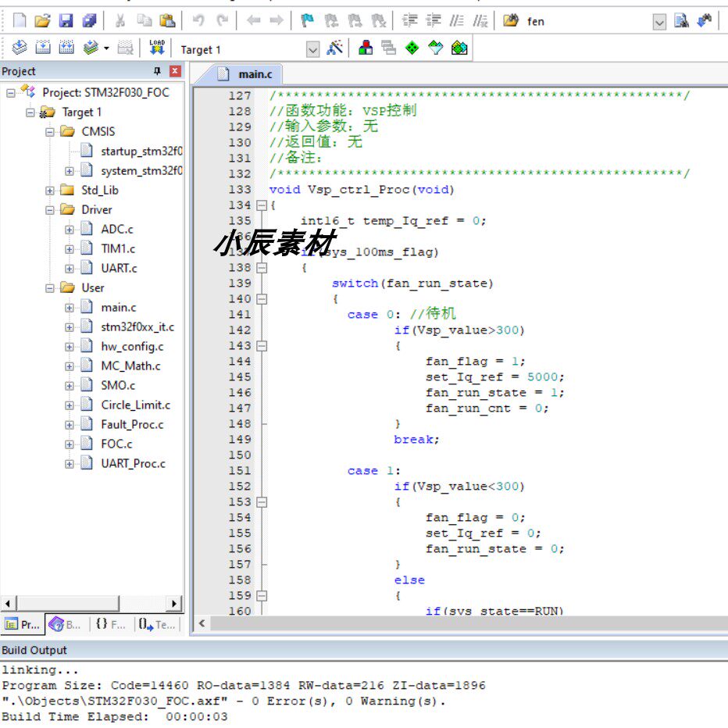
Task: Save the current file with Save icon
Action: (x=66, y=21)
